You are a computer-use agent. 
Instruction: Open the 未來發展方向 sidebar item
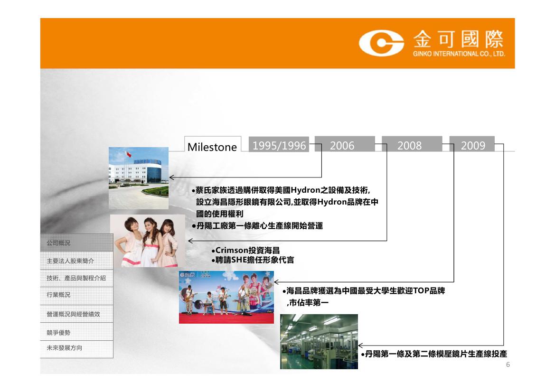pyautogui.click(x=77, y=349)
